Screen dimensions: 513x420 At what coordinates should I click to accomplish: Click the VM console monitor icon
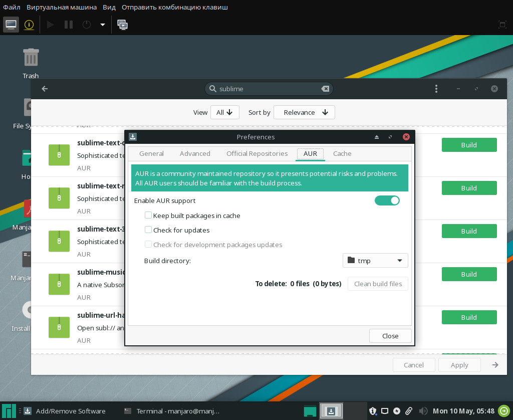click(11, 24)
